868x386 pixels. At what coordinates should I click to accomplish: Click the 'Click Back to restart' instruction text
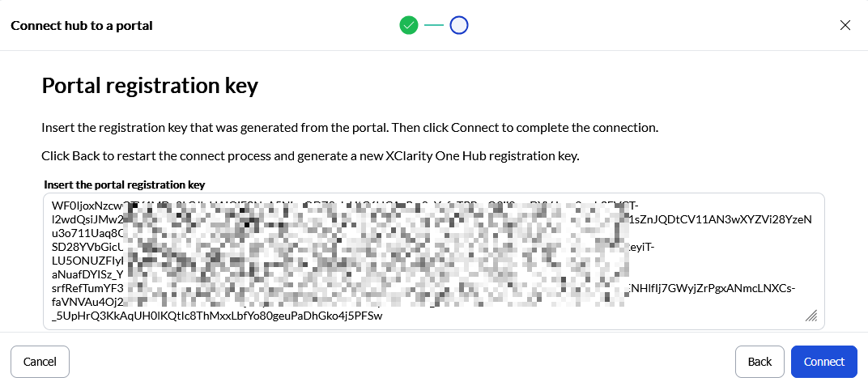(310, 155)
